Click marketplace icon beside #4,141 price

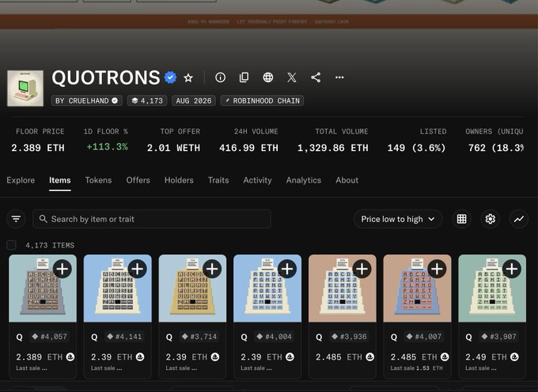(x=140, y=357)
